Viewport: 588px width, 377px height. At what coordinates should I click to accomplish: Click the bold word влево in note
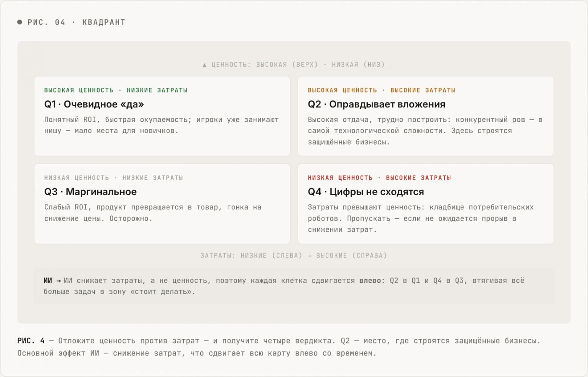pos(370,281)
